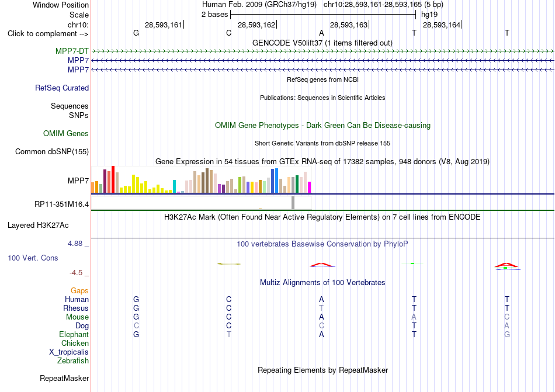Image resolution: width=555 pixels, height=392 pixels.
Task: Click the OMIM Gene Phenotypes green title
Action: pyautogui.click(x=322, y=125)
